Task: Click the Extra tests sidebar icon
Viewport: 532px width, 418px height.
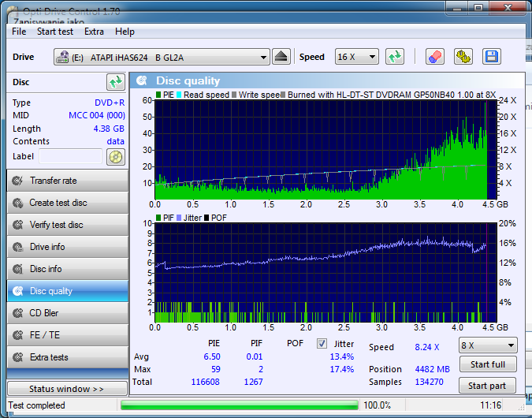Action: 17,357
